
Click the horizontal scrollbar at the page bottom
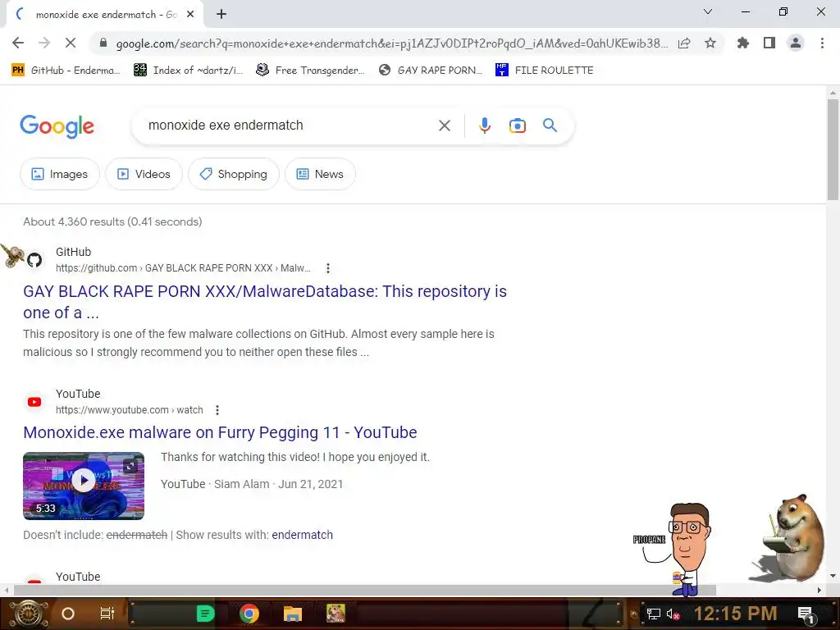[x=365, y=590]
